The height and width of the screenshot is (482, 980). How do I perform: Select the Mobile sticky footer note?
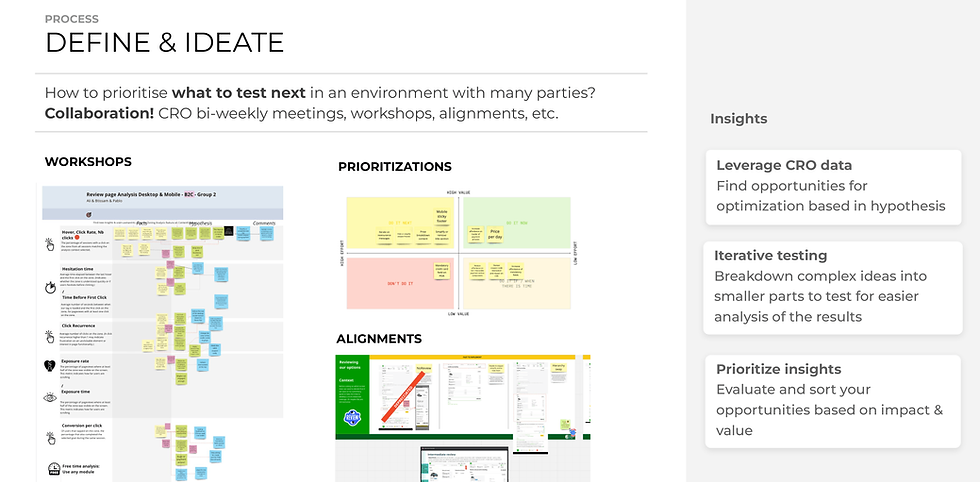[442, 214]
